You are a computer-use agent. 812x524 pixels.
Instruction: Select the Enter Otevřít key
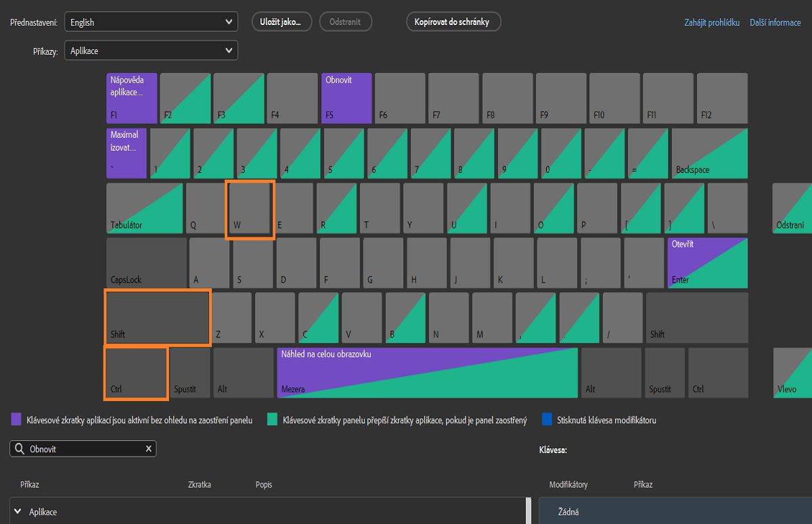(x=708, y=263)
